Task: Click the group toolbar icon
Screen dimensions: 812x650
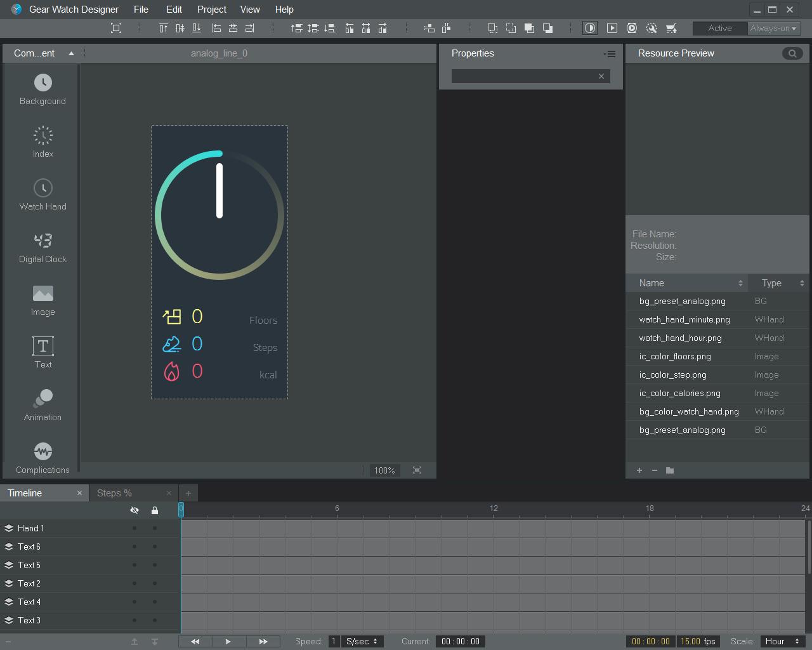Action: 492,28
